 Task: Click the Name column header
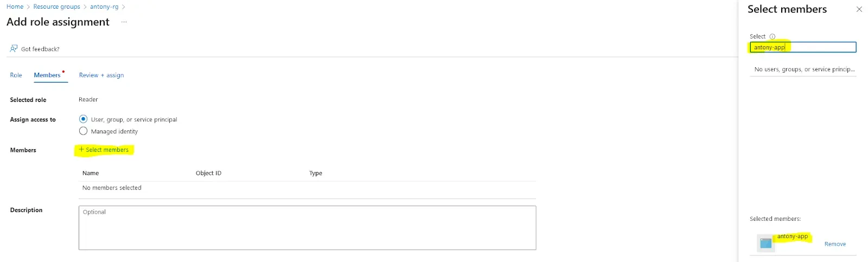tap(91, 173)
